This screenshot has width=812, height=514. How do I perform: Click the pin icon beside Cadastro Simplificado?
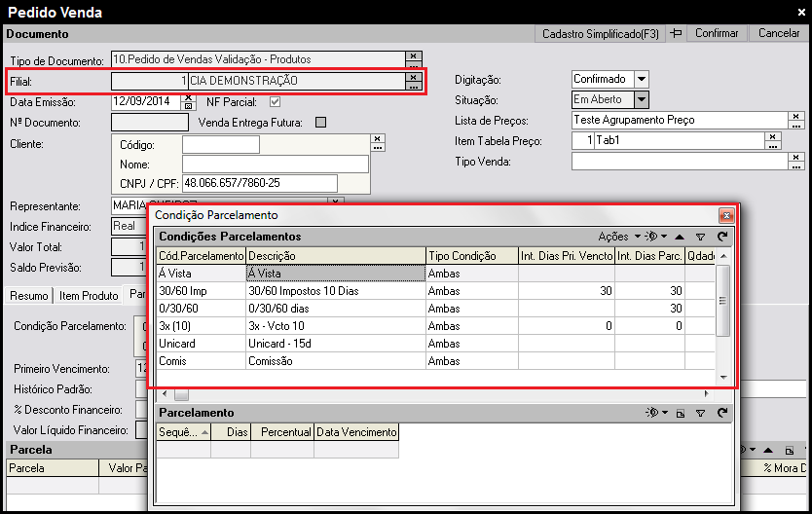click(676, 34)
